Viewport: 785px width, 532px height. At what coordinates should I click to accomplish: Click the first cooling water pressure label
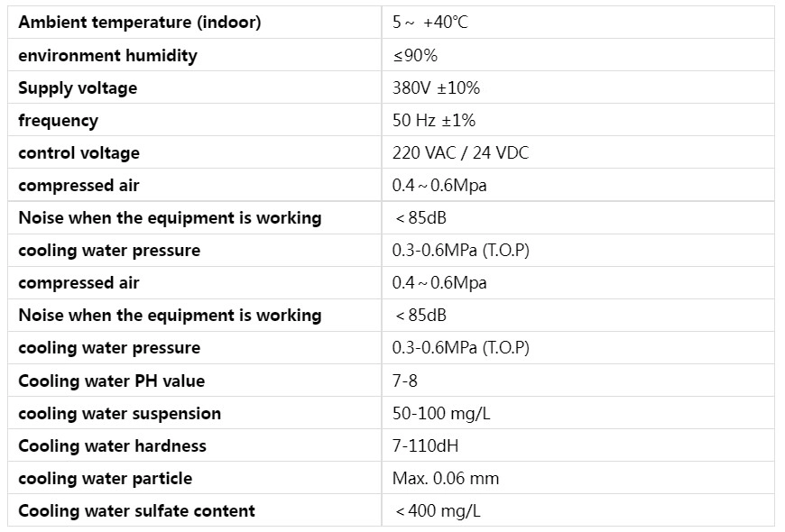tap(109, 251)
